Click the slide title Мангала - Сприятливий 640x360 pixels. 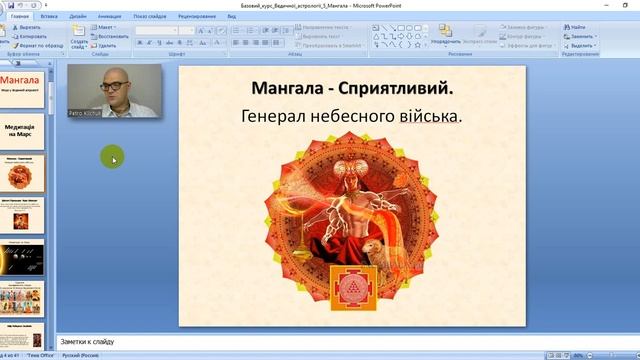point(352,88)
